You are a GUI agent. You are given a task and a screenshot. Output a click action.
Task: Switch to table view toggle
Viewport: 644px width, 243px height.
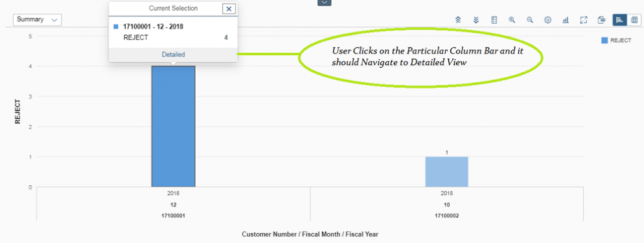634,19
